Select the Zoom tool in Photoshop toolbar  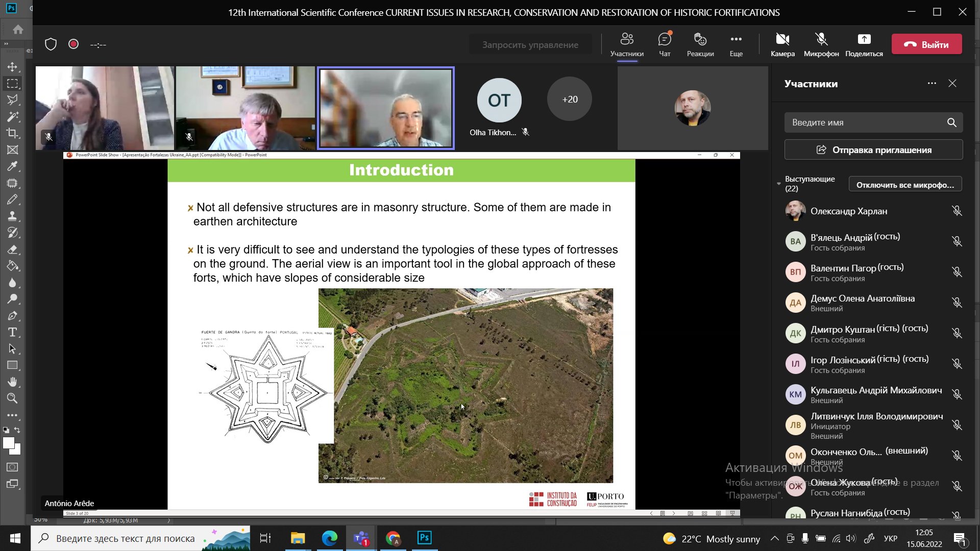[12, 398]
